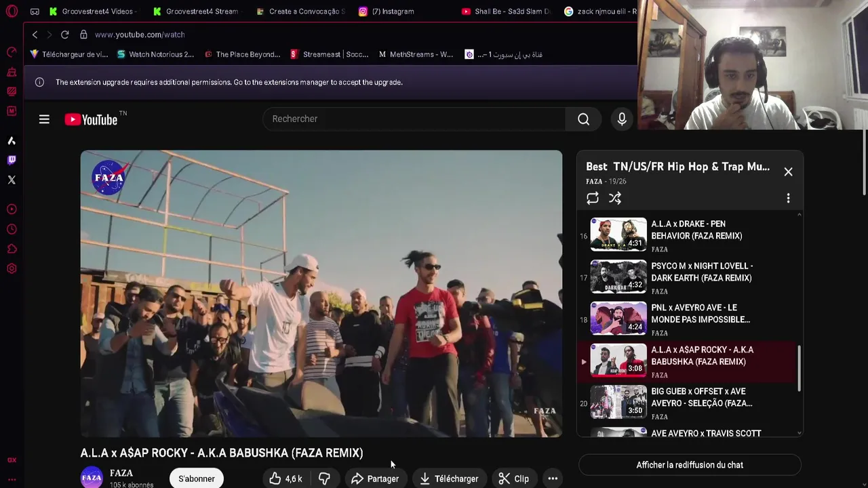
Task: Switch to the Instagram tab
Action: (x=387, y=12)
